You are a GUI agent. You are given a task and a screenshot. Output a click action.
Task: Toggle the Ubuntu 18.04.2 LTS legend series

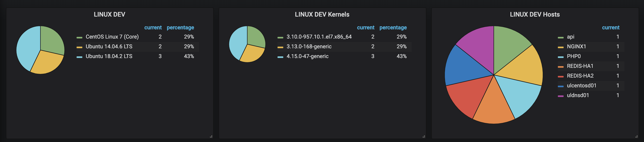point(109,56)
